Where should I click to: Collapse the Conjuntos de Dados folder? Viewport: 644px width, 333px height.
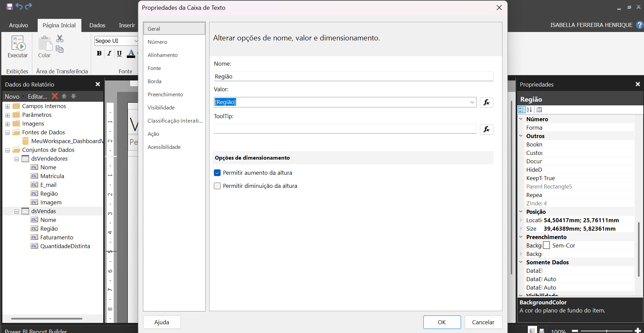[7, 150]
